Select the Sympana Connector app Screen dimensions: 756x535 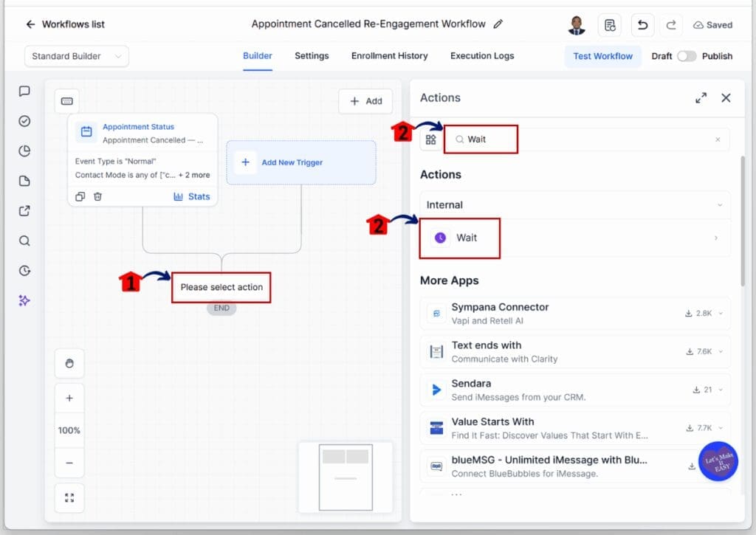click(574, 314)
